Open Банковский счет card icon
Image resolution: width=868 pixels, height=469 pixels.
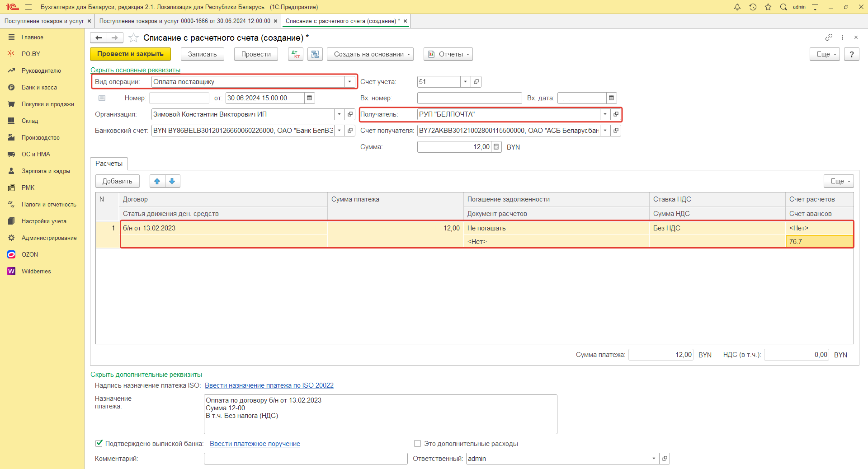pos(350,131)
